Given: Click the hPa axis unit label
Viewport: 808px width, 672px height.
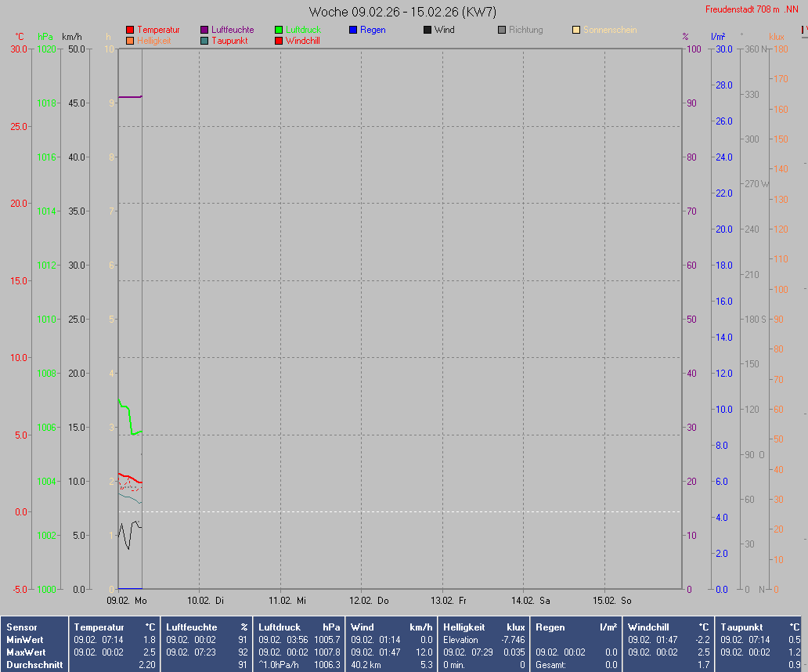Looking at the screenshot, I should pyautogui.click(x=45, y=37).
